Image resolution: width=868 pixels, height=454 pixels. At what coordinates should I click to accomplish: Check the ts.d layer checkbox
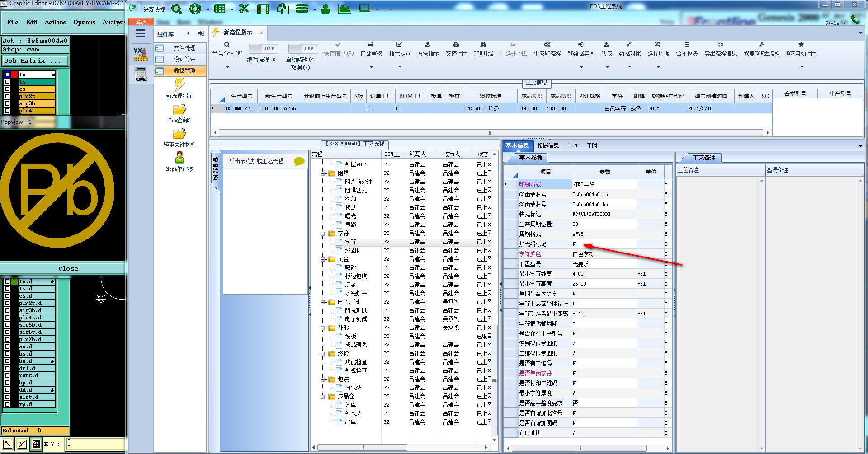[x=7, y=289]
